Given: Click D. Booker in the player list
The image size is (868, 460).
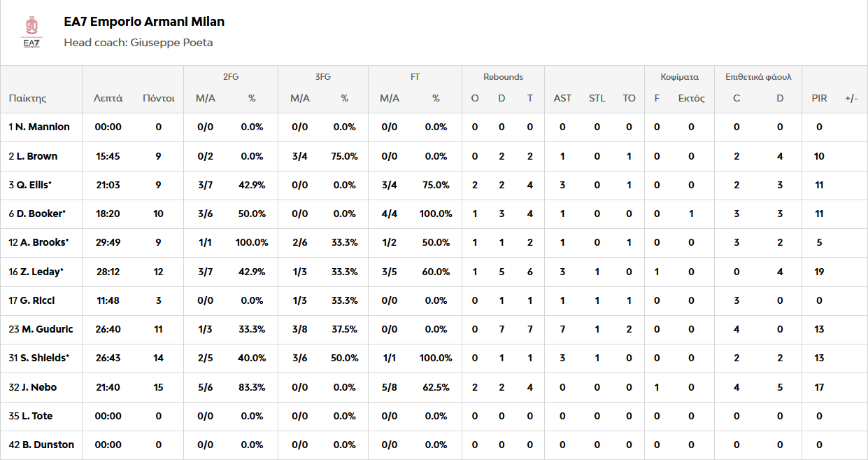Looking at the screenshot, I should point(36,214).
